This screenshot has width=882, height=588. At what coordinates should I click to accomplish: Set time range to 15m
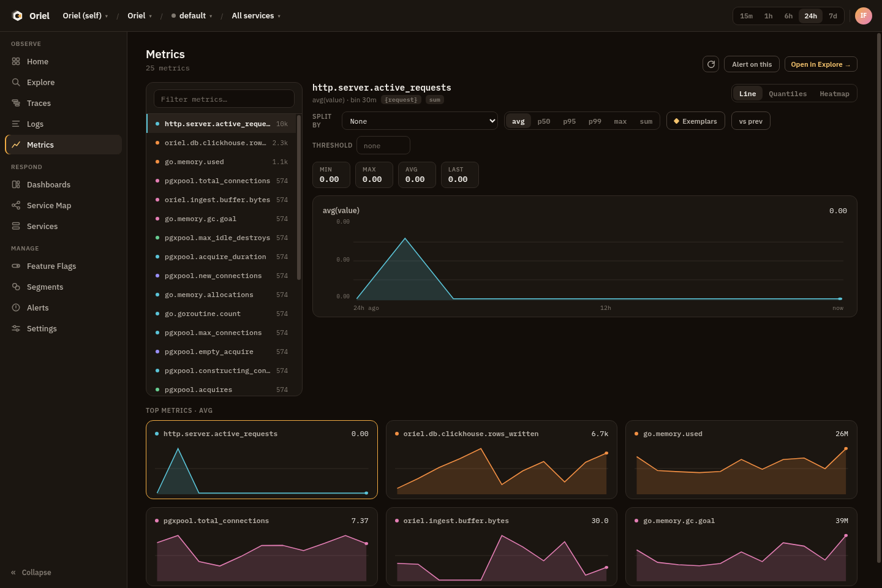point(746,16)
